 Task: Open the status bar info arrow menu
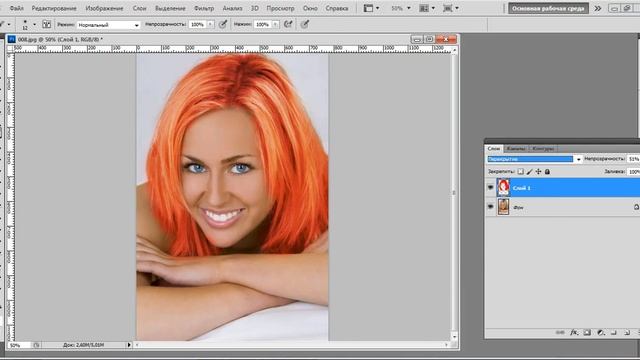pyautogui.click(x=129, y=345)
